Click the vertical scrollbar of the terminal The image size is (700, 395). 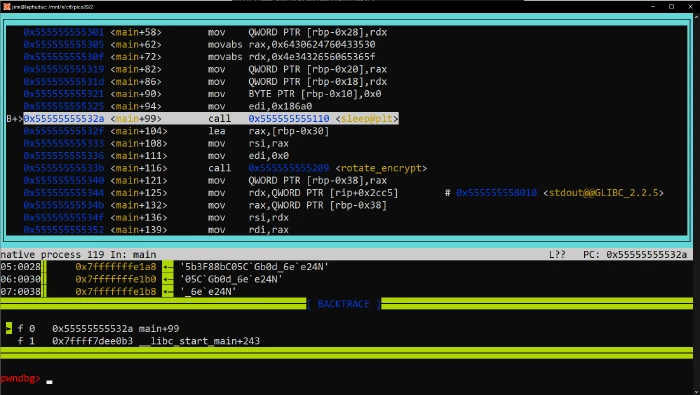696,204
